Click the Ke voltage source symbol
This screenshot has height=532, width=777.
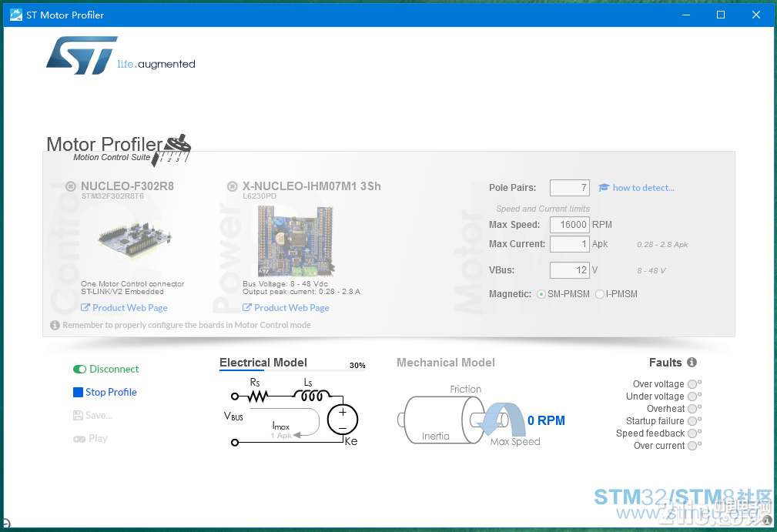343,420
